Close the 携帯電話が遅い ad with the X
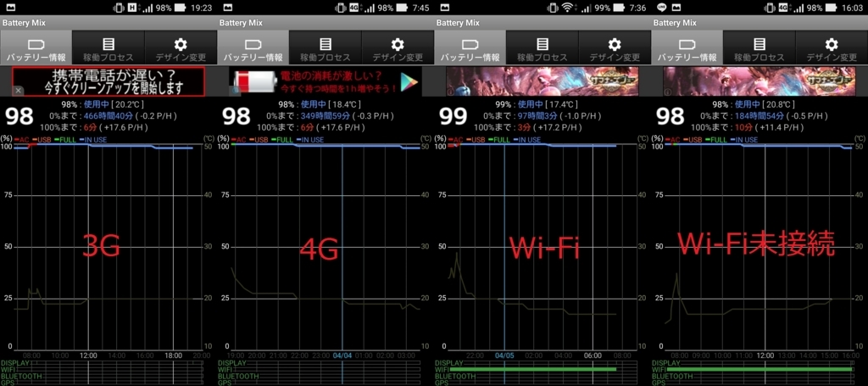868x386 pixels. point(19,90)
